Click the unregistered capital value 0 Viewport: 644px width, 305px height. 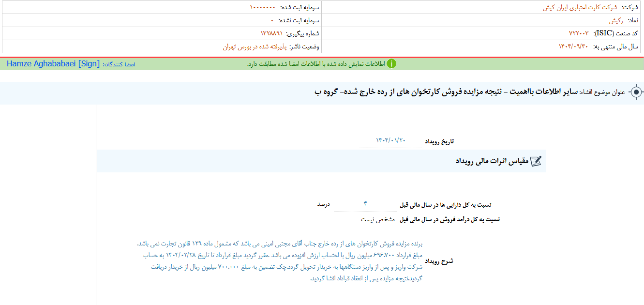point(272,21)
